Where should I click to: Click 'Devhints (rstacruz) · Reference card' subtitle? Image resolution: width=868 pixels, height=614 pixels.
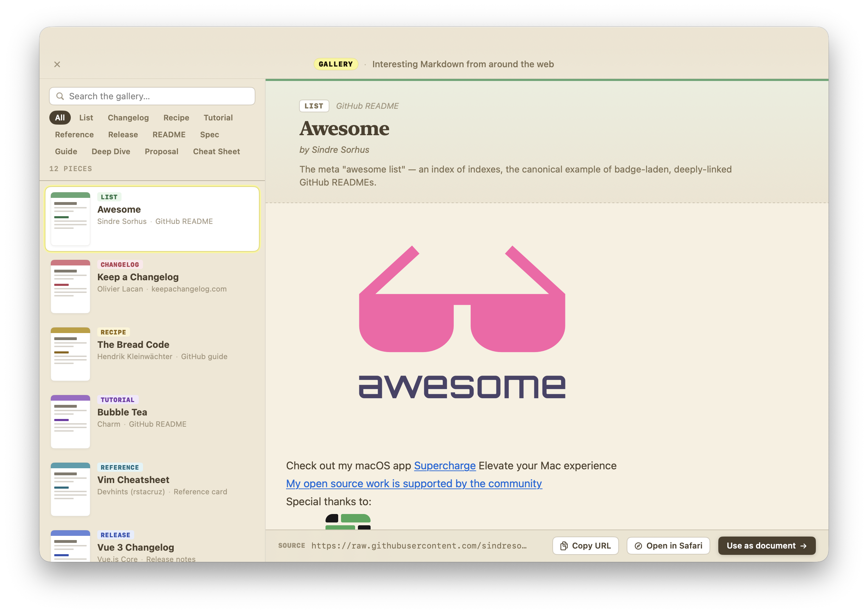(x=162, y=492)
